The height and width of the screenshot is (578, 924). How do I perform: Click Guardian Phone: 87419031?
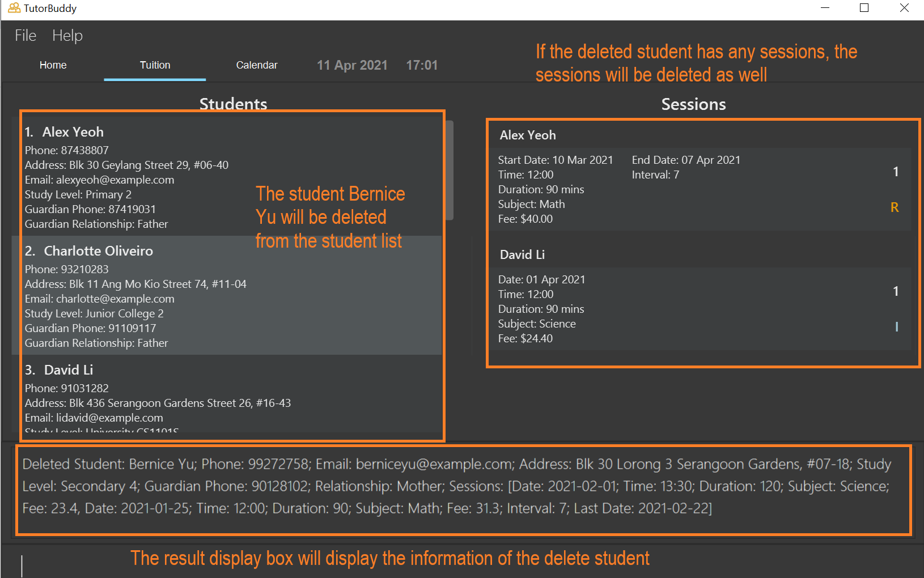(90, 209)
